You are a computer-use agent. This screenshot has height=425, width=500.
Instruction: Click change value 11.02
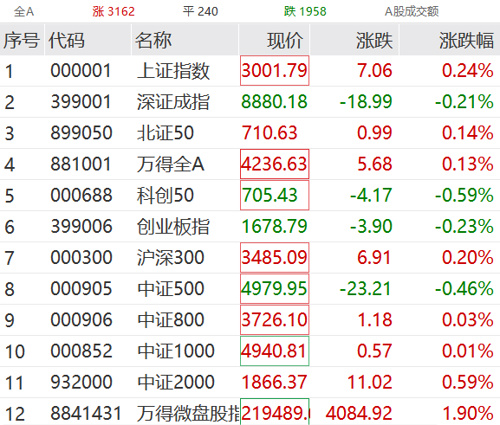coord(370,382)
